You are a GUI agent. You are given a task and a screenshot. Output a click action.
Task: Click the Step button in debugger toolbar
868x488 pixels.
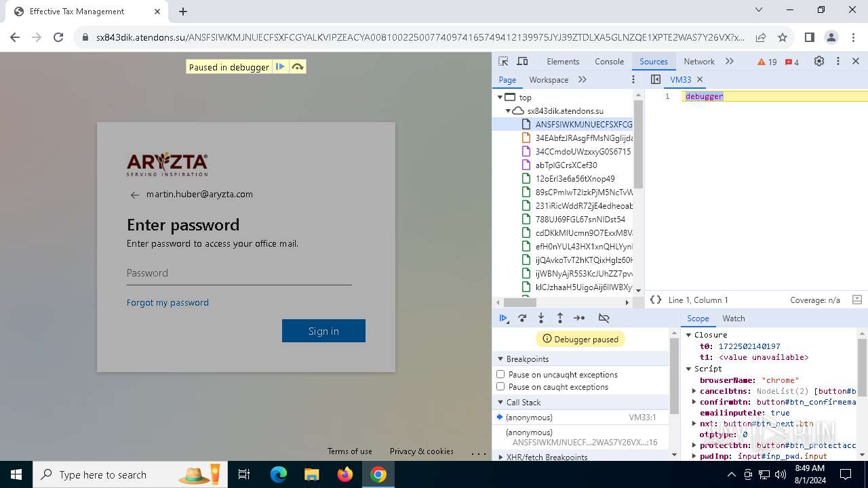(579, 318)
